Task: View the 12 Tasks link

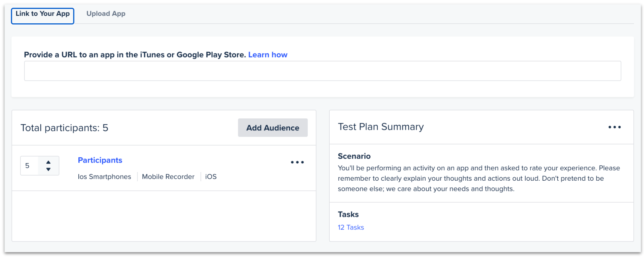Action: [x=351, y=227]
